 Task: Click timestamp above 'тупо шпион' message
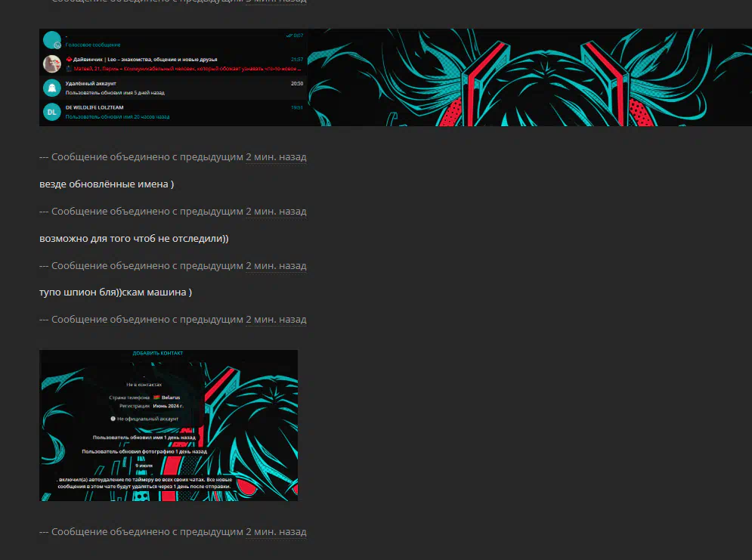276,266
